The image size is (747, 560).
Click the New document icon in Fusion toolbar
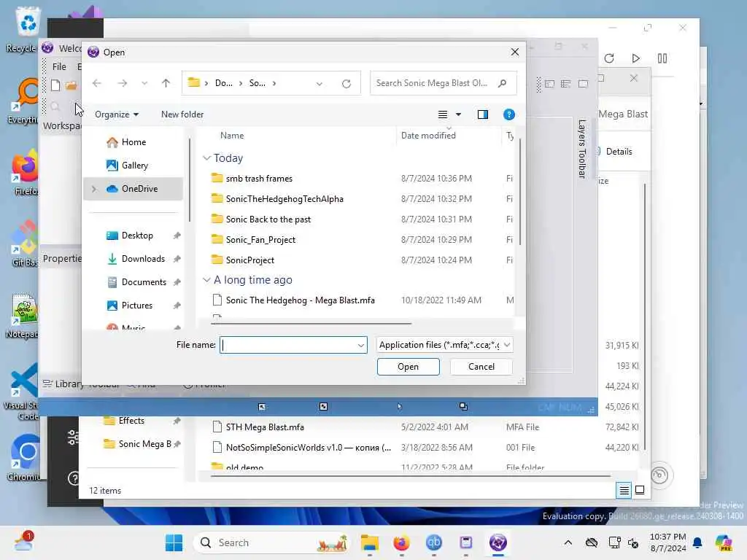click(x=55, y=85)
